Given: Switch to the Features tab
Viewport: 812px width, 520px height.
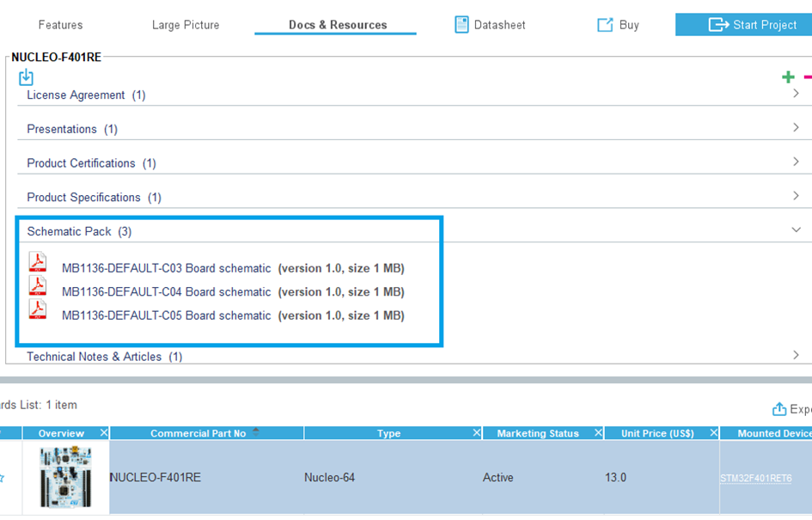Looking at the screenshot, I should pyautogui.click(x=61, y=25).
